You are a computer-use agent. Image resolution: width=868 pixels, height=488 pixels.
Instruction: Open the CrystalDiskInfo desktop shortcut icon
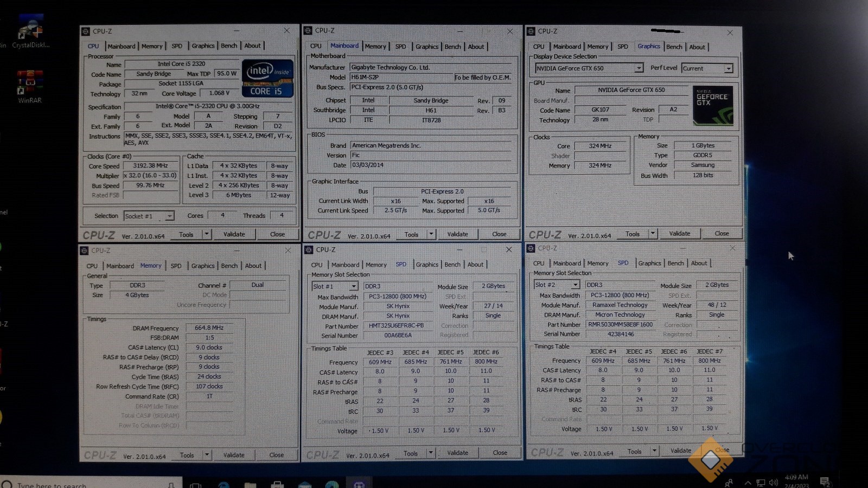coord(30,28)
